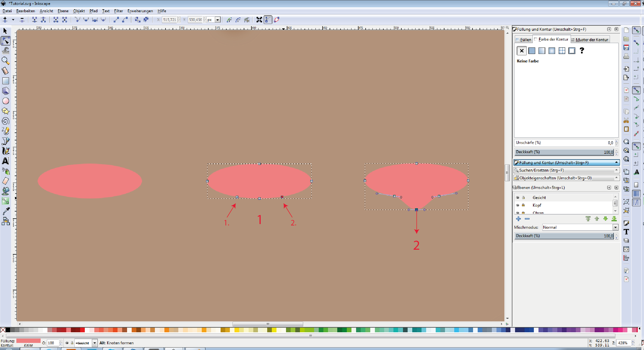Viewport: 644px width, 350px height.
Task: Iconify the Ebenen layers panel
Action: point(609,188)
